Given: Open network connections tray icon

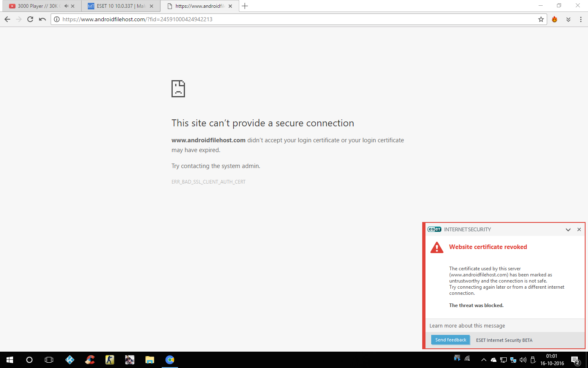Looking at the screenshot, I should [x=513, y=360].
